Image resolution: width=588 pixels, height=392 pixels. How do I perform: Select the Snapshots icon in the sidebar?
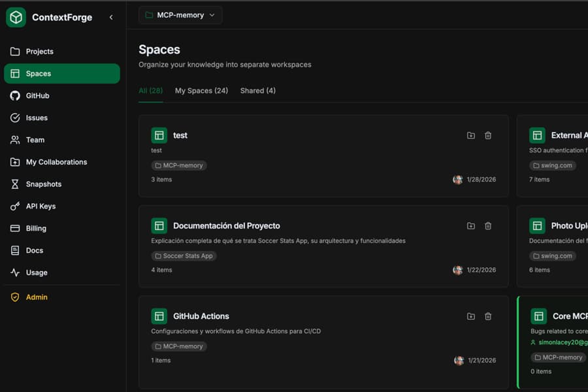(15, 184)
